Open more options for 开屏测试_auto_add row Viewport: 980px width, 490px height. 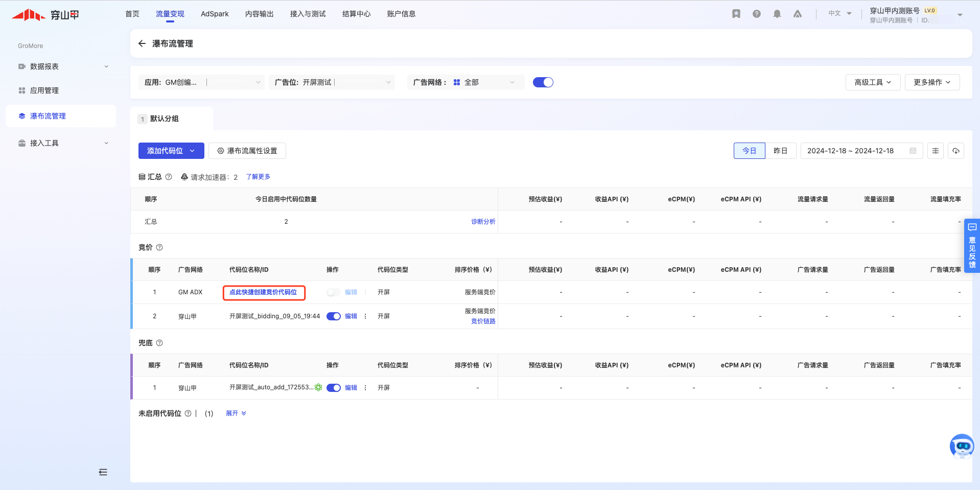click(x=365, y=388)
